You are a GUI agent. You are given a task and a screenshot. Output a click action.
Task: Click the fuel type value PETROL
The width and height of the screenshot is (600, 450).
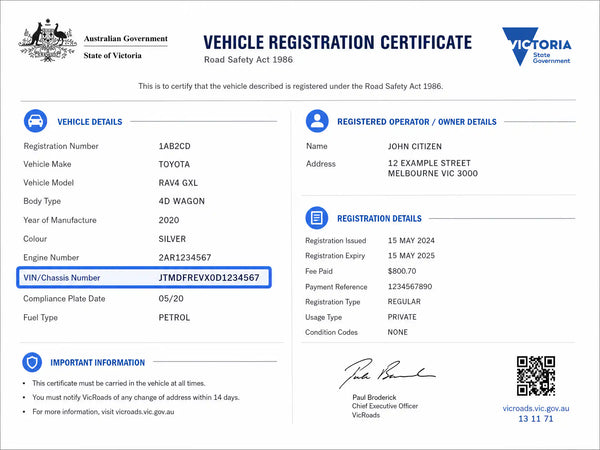click(174, 318)
